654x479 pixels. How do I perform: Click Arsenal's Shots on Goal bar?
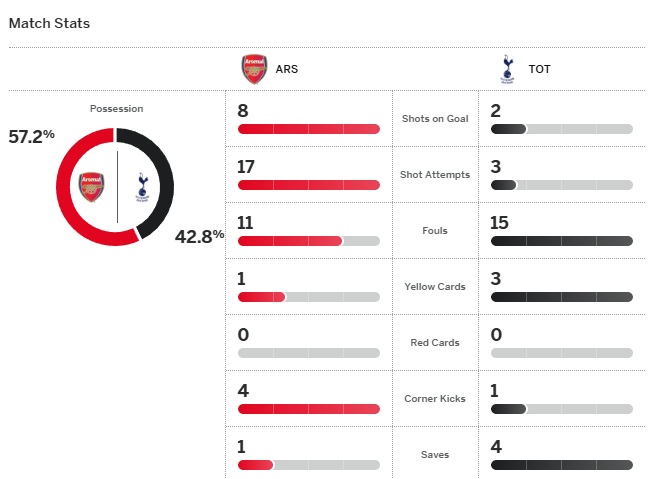[308, 129]
